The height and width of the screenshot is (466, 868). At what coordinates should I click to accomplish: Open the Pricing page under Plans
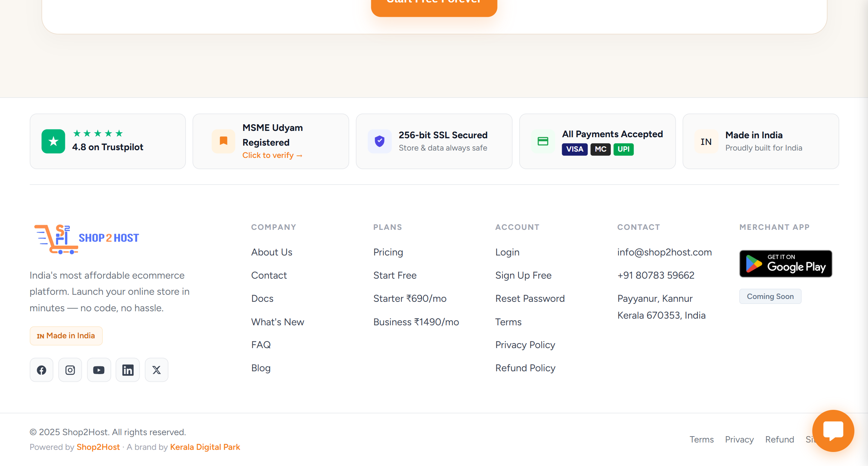pyautogui.click(x=388, y=252)
